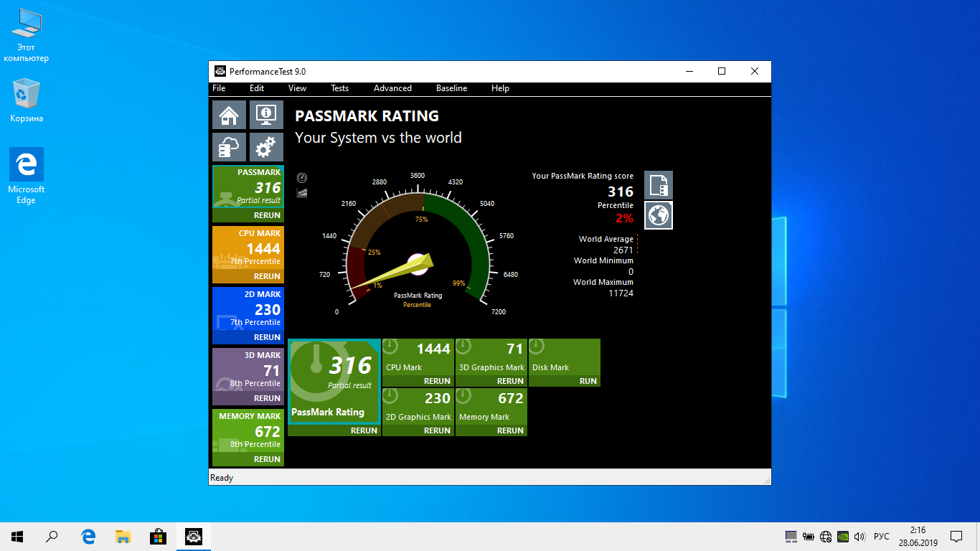The height and width of the screenshot is (551, 980).
Task: Expand the Help menu
Action: click(500, 88)
